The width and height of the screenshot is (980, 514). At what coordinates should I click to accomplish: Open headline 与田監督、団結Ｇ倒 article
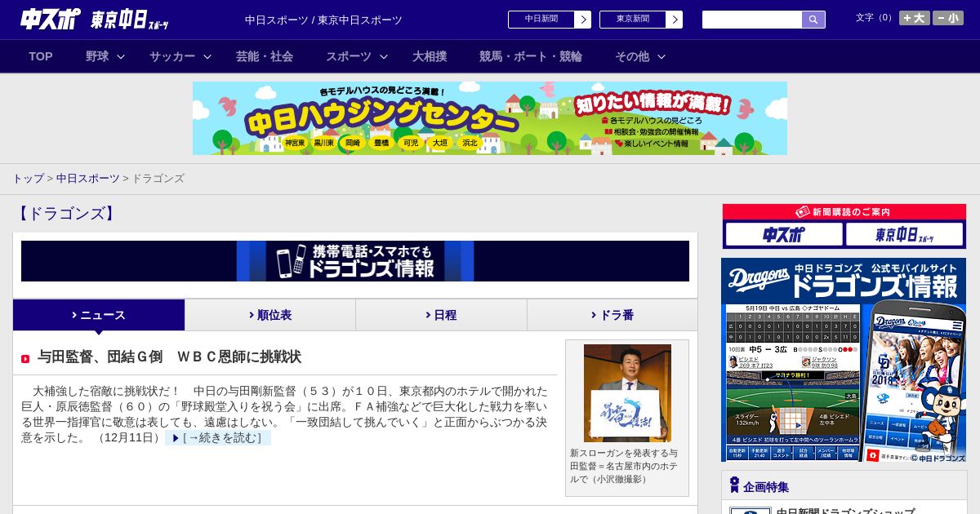coord(169,357)
